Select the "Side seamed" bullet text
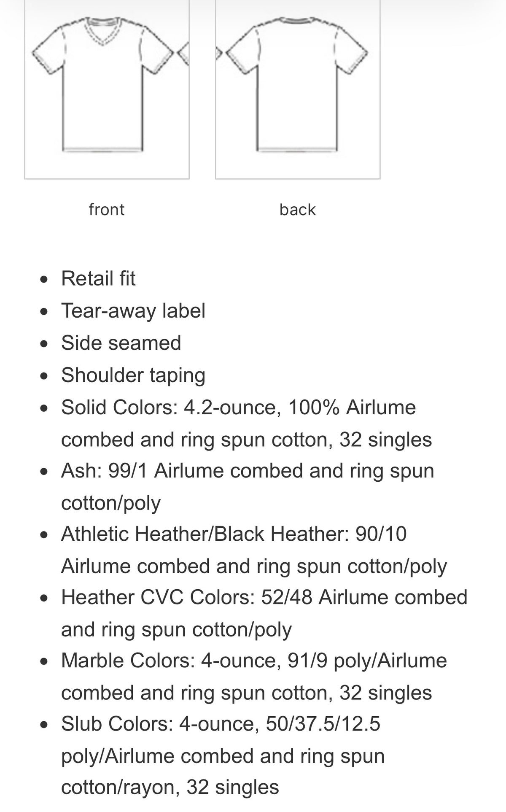This screenshot has width=506, height=812. point(121,343)
